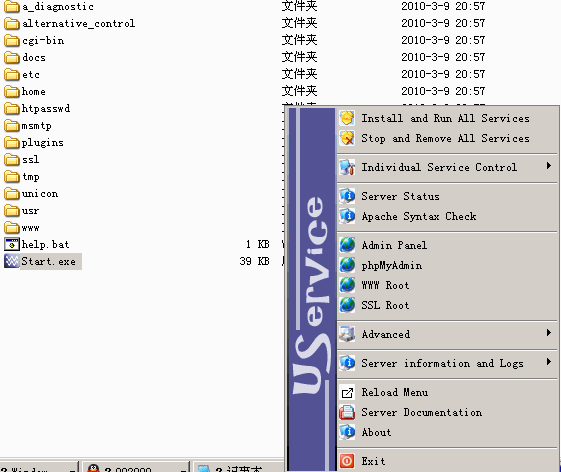Switch to the Windows taskbar group button
This screenshot has width=561, height=472.
coord(39,467)
